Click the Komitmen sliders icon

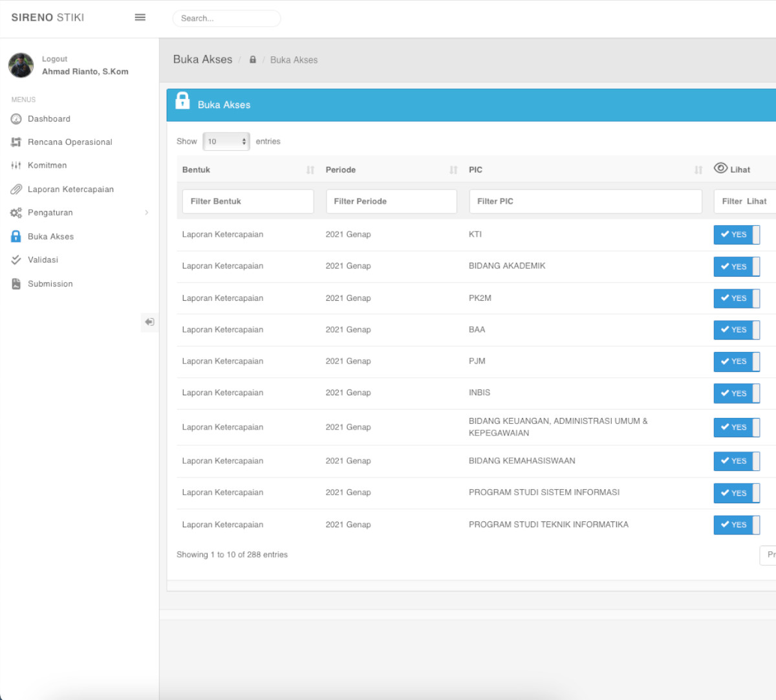pos(16,166)
